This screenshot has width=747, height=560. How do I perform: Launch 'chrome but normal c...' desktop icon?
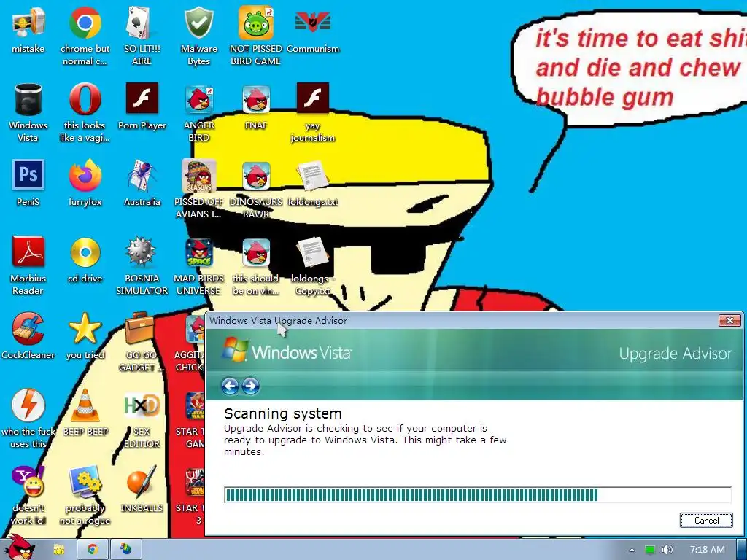coord(85,23)
